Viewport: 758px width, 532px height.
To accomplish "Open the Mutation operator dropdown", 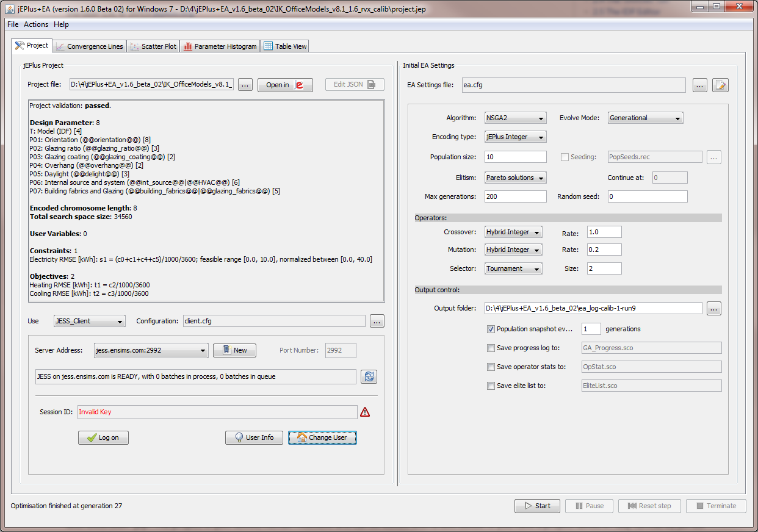I will pyautogui.click(x=513, y=250).
